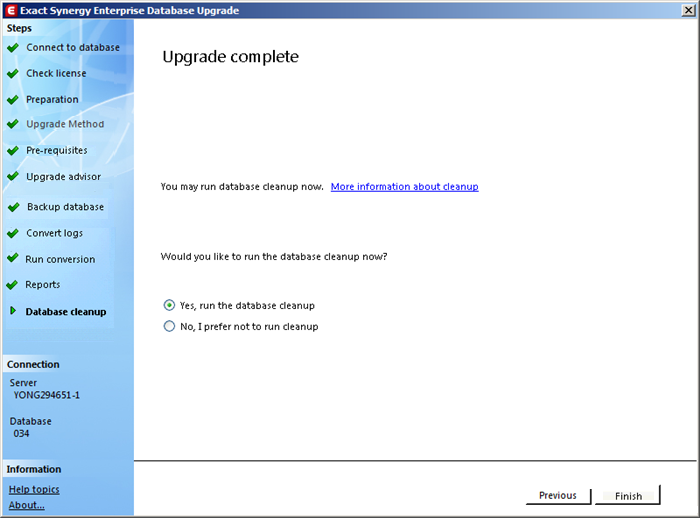
Task: Click the green checkmark beside Pre-requisites
Action: click(x=13, y=150)
